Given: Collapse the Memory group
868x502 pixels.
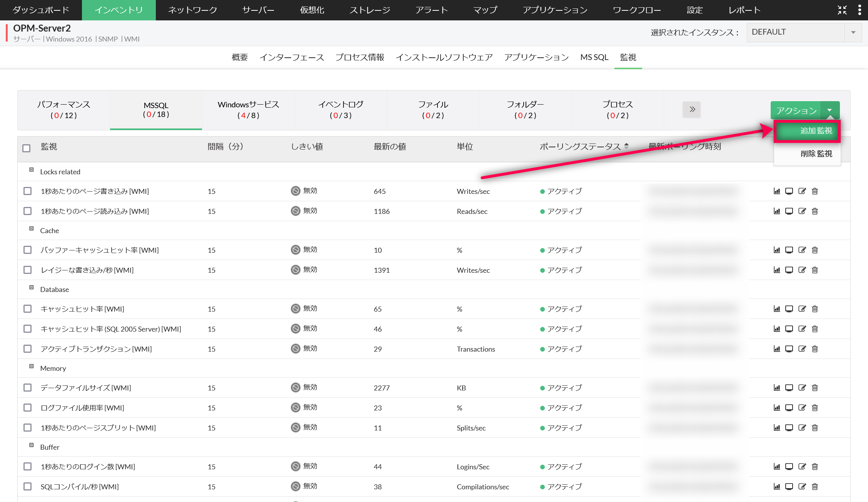Looking at the screenshot, I should [32, 366].
